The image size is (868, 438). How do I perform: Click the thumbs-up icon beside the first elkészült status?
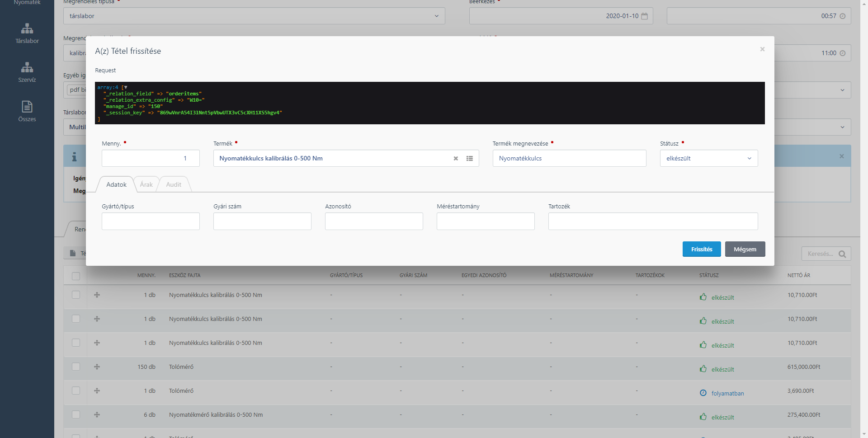coord(703,297)
